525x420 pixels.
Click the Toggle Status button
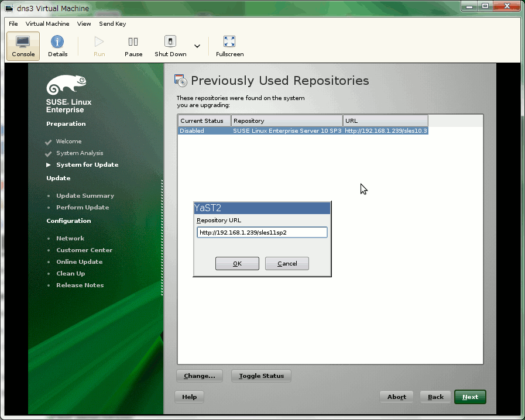(x=261, y=376)
